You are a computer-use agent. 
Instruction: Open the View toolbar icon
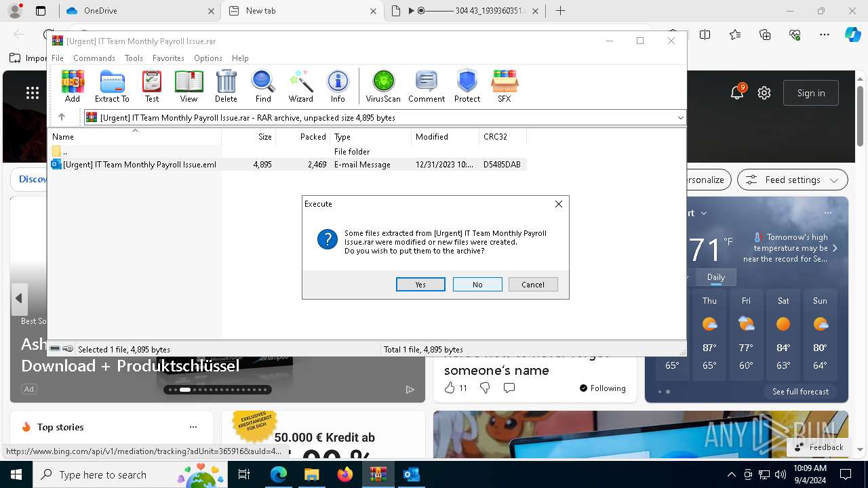(189, 86)
